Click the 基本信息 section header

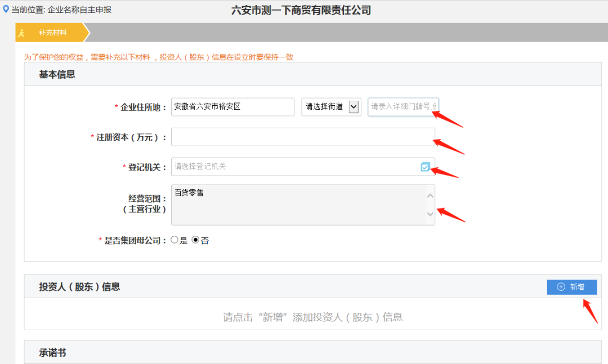(57, 74)
